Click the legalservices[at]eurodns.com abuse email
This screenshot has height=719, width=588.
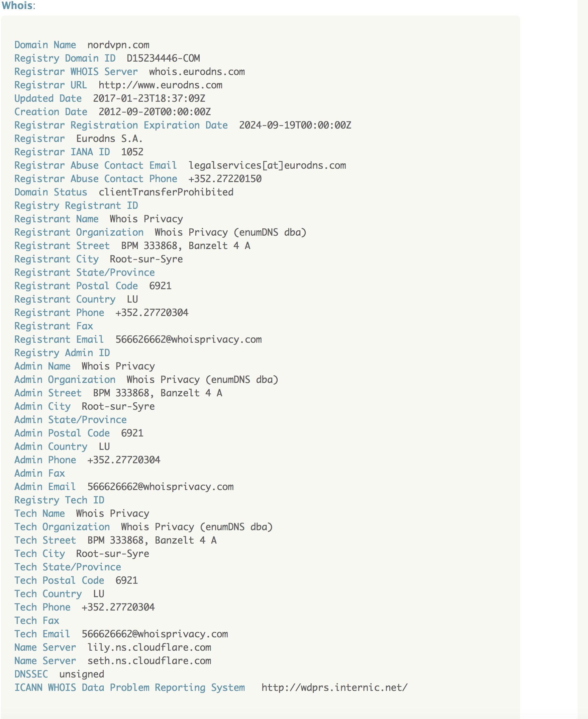tap(267, 165)
